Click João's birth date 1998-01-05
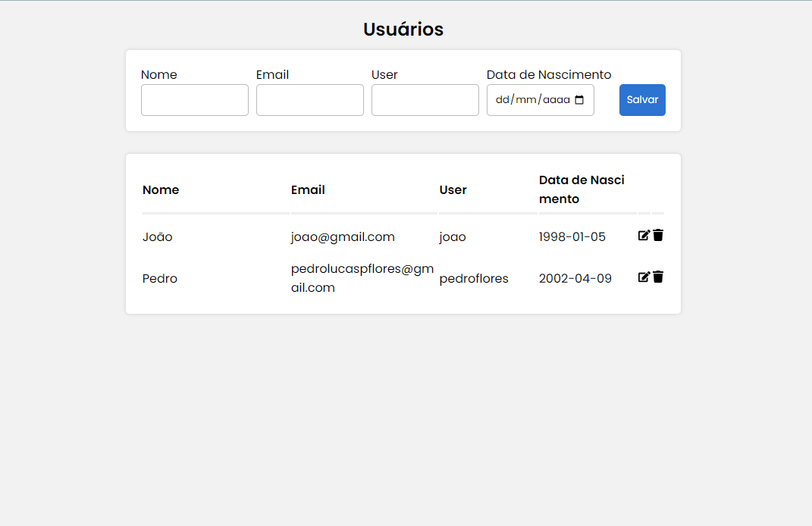 click(x=572, y=236)
